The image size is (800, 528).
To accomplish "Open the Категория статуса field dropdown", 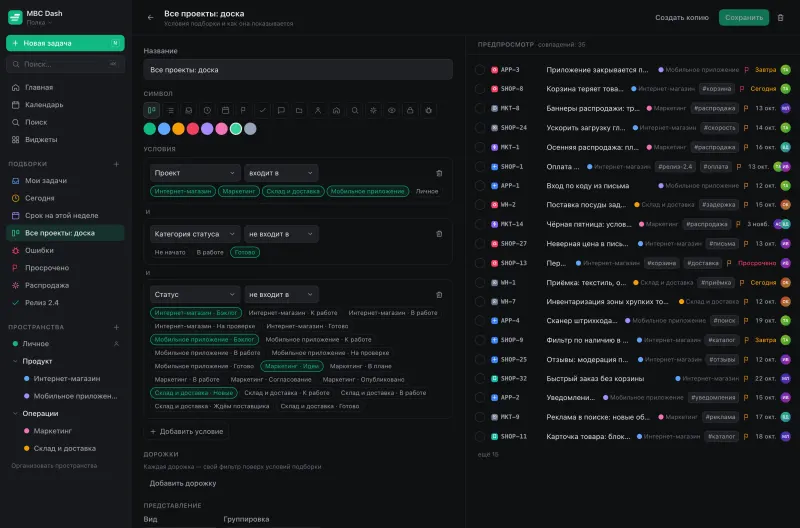I will [194, 234].
